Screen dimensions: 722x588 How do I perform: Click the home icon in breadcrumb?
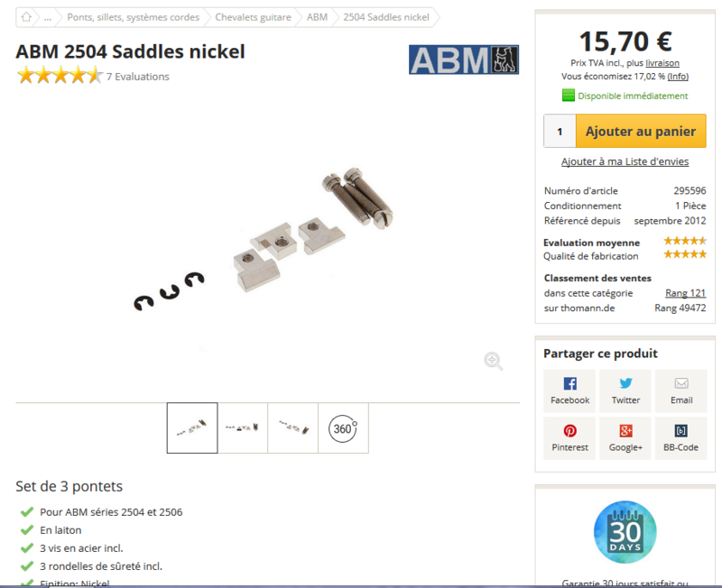pos(26,17)
